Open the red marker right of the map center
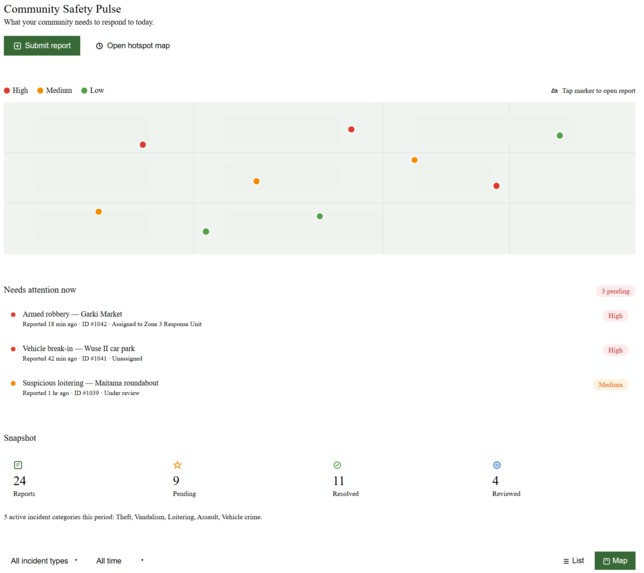Screen dimensions: 644x573 point(497,186)
